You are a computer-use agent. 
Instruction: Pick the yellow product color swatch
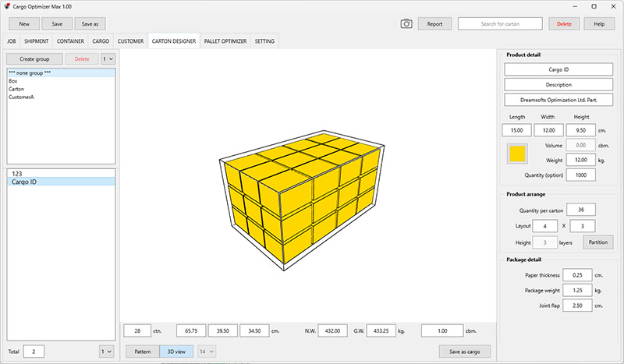[516, 153]
